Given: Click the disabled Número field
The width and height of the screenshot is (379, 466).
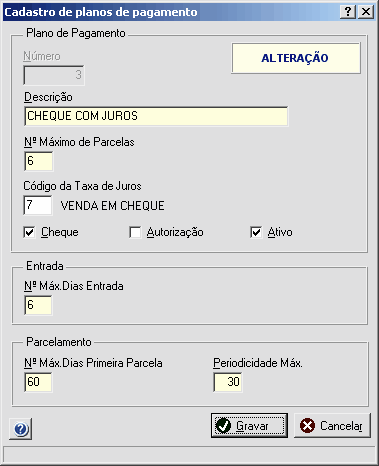Looking at the screenshot, I should (x=54, y=75).
